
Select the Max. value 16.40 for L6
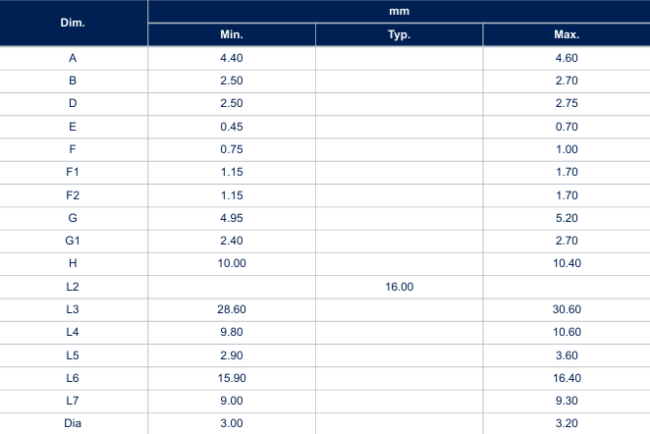click(566, 379)
